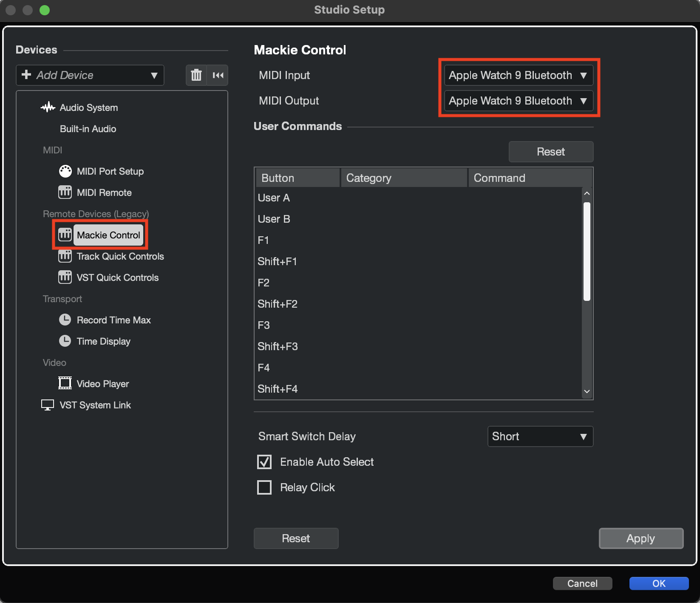
Task: Select Audio System in device tree
Action: pyautogui.click(x=89, y=108)
